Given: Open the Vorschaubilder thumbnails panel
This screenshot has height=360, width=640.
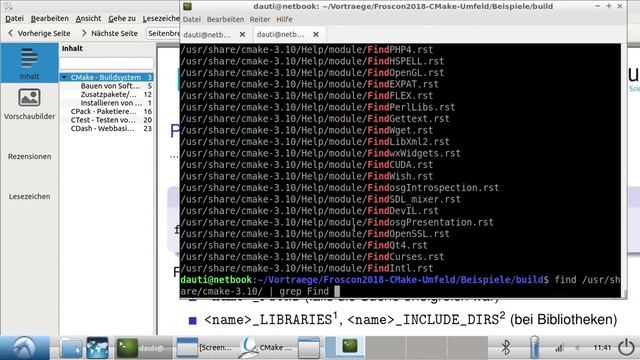Looking at the screenshot, I should (x=29, y=104).
